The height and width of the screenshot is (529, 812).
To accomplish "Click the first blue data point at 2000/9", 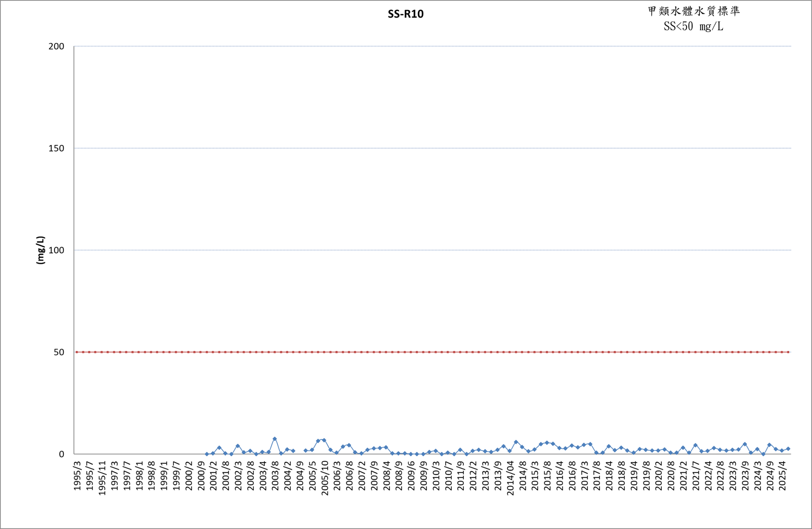I will coord(207,454).
